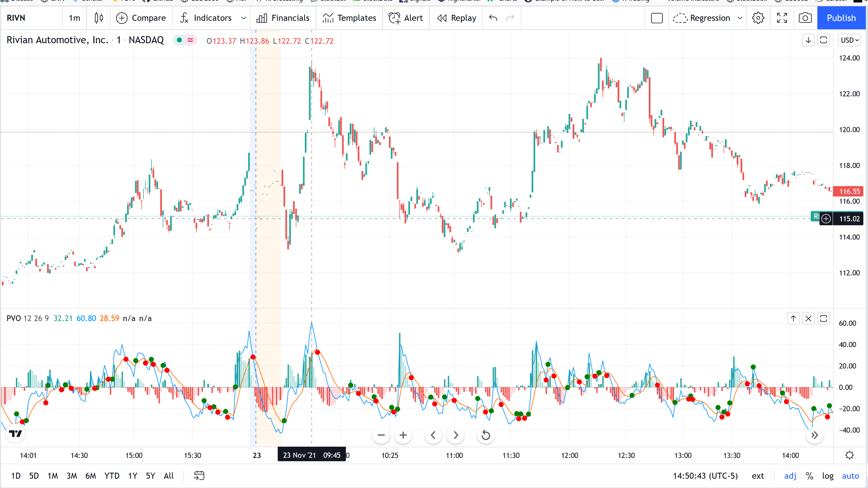Select the 5Y time range

click(x=150, y=475)
